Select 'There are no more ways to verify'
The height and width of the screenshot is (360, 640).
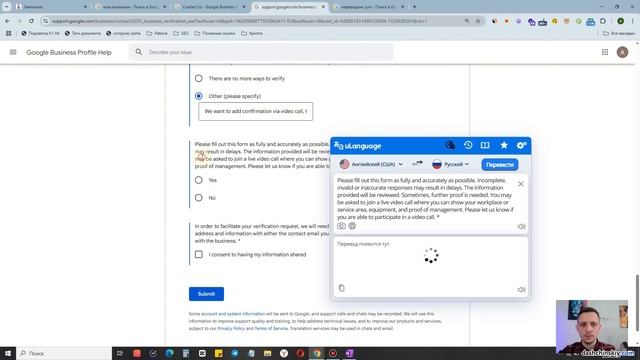(x=198, y=78)
